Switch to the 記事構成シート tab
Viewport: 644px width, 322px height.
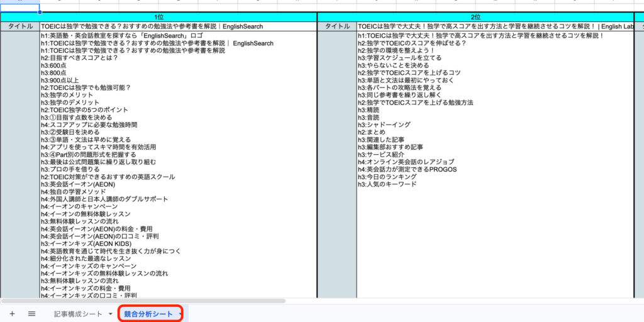[78, 313]
